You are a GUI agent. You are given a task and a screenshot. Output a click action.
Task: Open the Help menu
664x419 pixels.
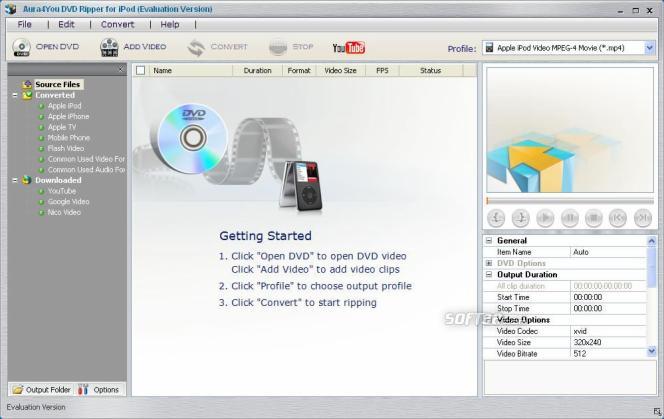tap(170, 25)
